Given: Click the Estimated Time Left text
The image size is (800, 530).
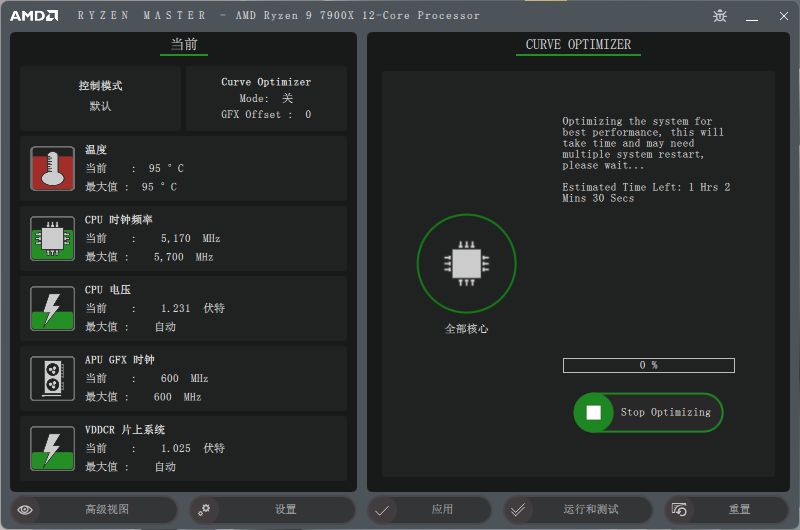Looking at the screenshot, I should pos(646,193).
